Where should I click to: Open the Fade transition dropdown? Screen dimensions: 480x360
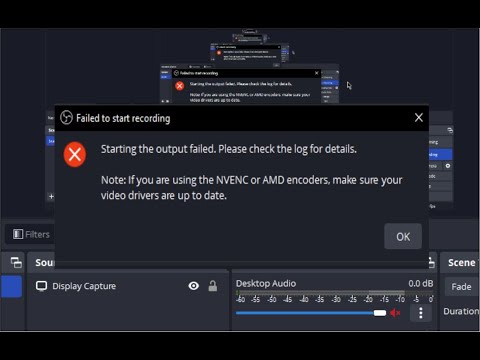coord(462,287)
